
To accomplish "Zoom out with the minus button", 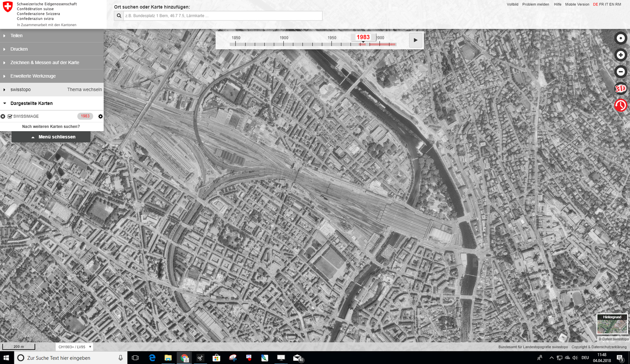I will pyautogui.click(x=621, y=72).
